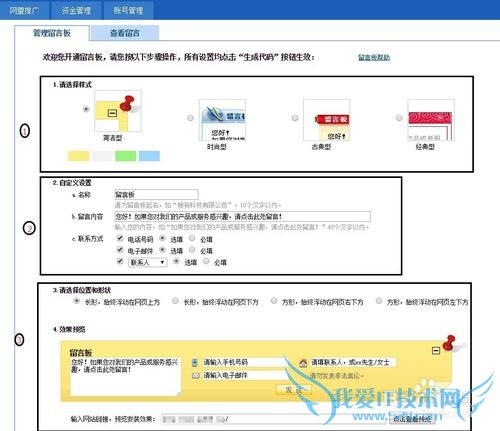
Task: Open the 账号管理 navigation tab
Action: coord(128,10)
